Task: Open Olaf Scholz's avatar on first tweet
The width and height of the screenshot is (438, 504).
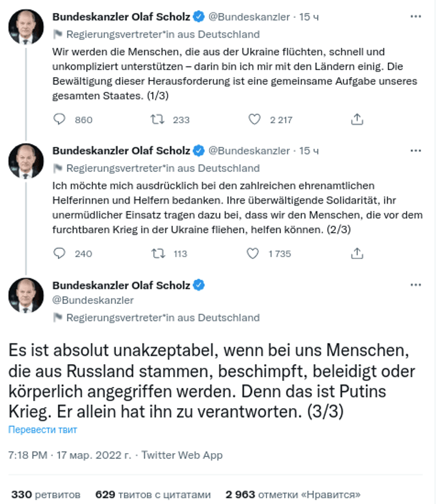Action: [x=26, y=27]
